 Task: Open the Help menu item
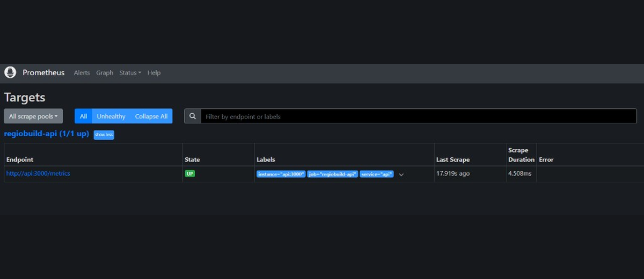click(154, 73)
